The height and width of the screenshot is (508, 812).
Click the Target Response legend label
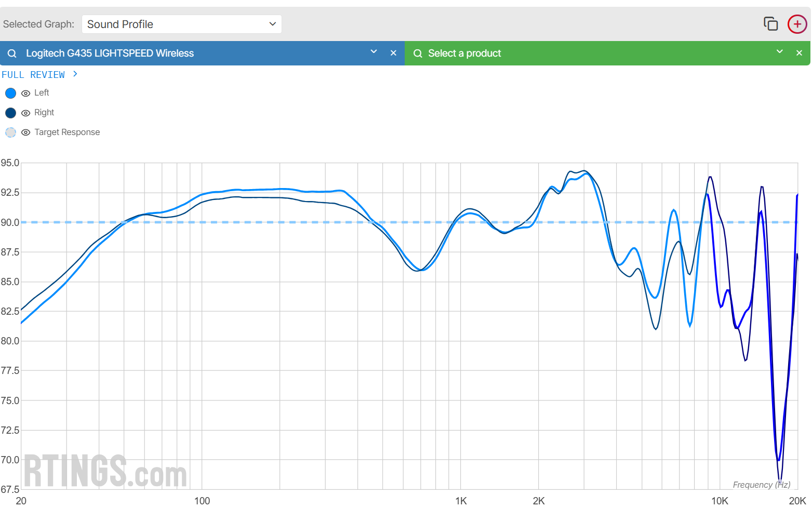(67, 132)
